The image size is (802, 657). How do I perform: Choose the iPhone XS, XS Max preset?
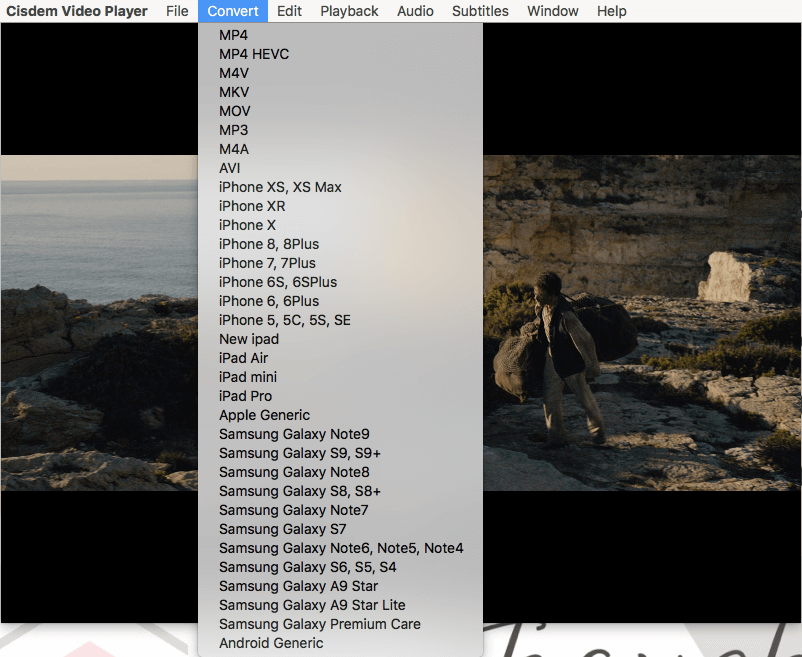340,187
